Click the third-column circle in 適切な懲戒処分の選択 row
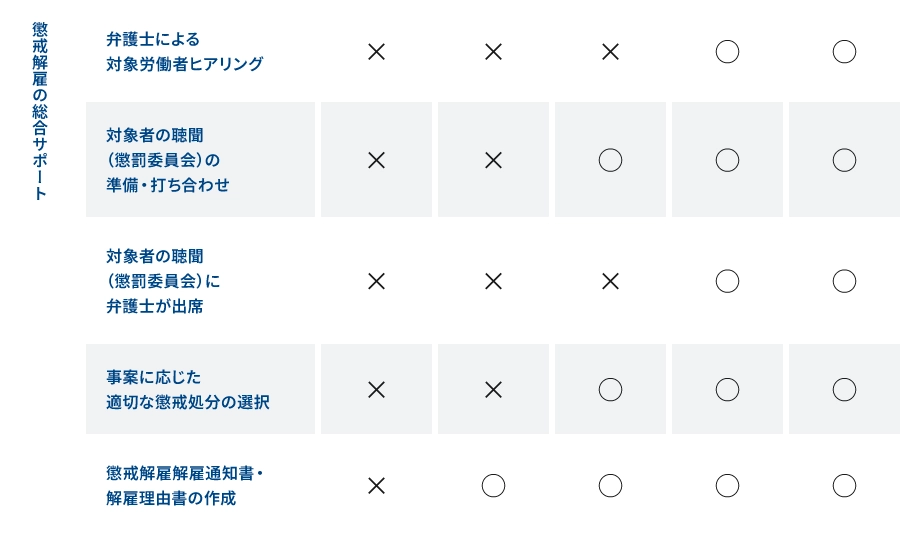 click(610, 390)
